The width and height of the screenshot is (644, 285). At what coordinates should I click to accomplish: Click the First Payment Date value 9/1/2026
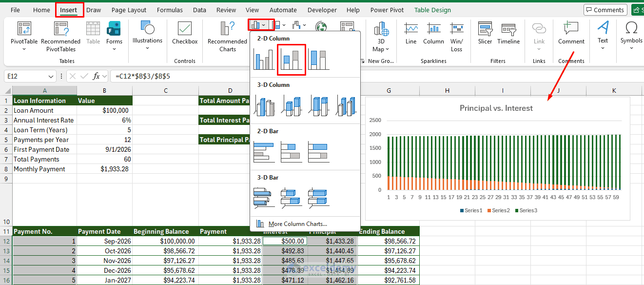click(104, 149)
